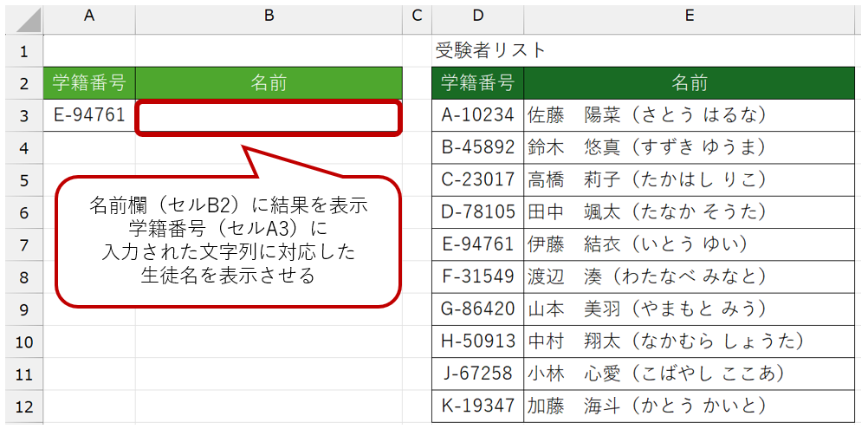
Task: Click the narrow column C header
Action: 417,15
